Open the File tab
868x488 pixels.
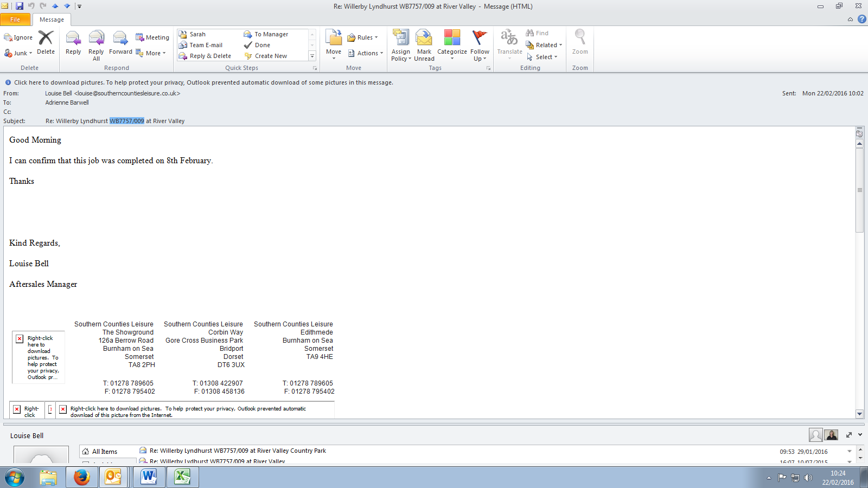pos(15,20)
